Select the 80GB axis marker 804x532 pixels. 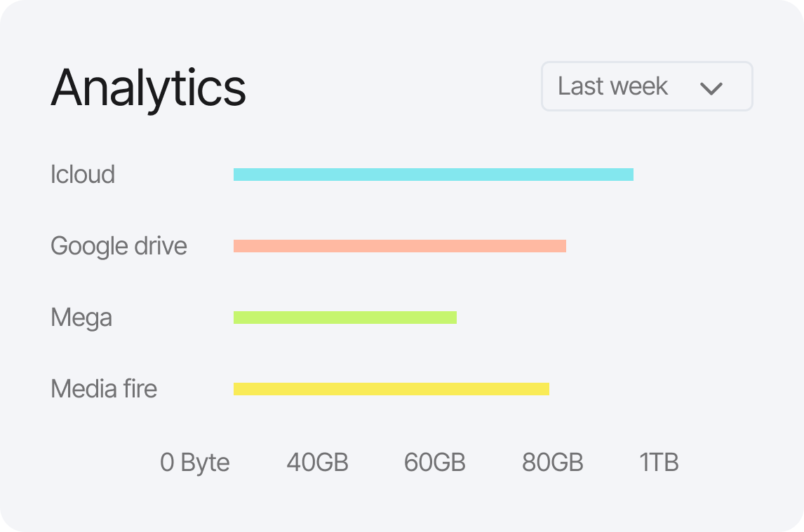click(x=554, y=463)
